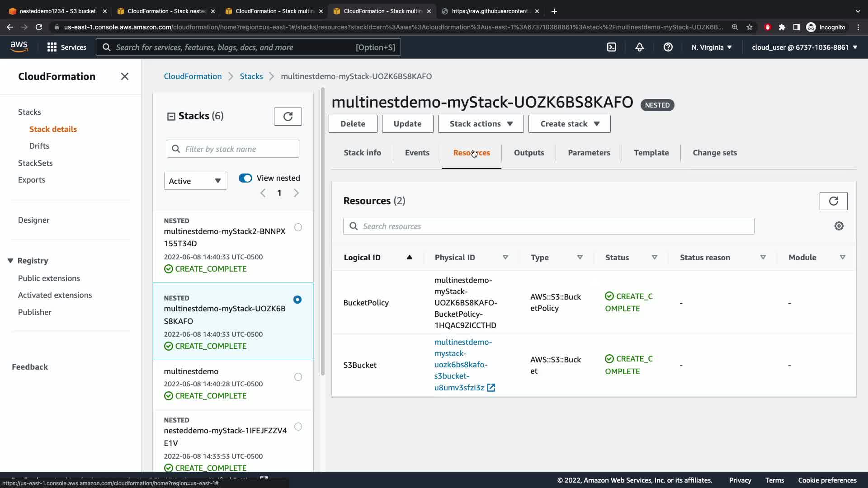
Task: Open AWS CloudShell icon in top bar
Action: click(x=611, y=47)
